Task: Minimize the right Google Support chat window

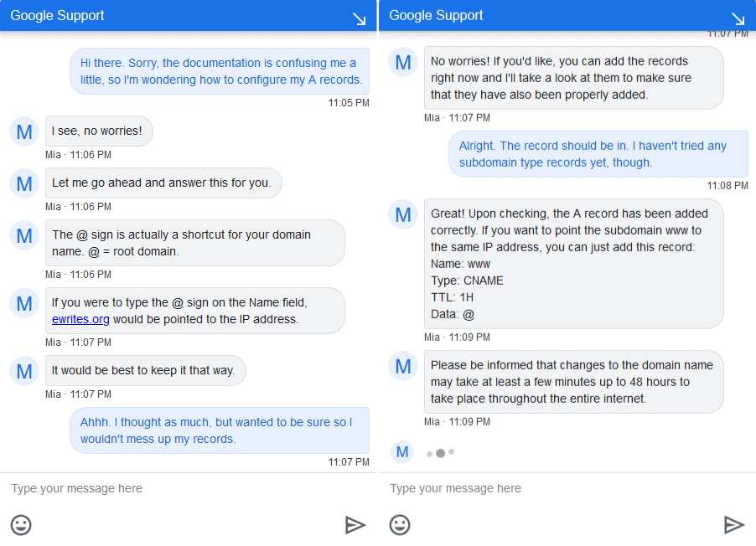Action: (x=738, y=18)
